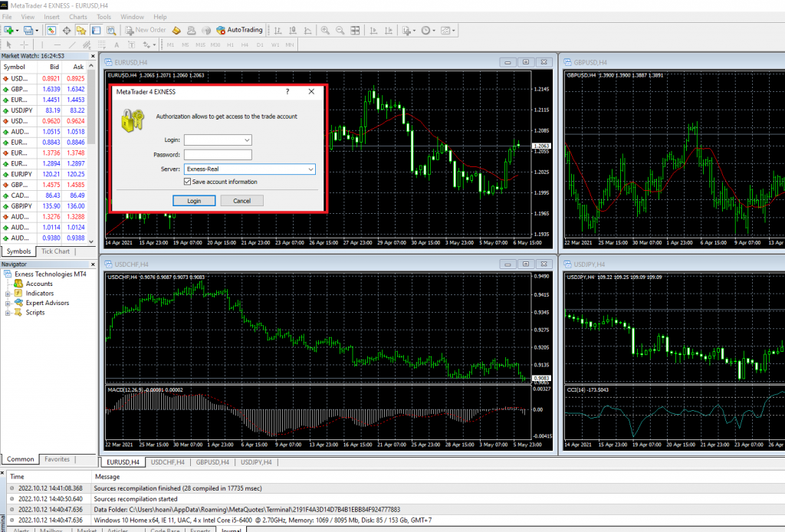Click the Login button in dialog
785x532 pixels.
coord(194,201)
